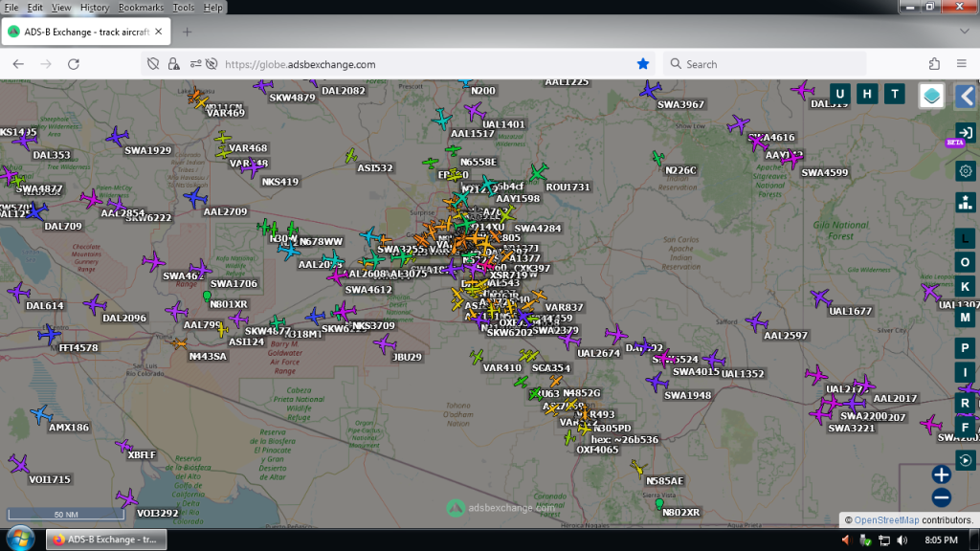
Task: Click the browser Search field
Action: coord(765,64)
